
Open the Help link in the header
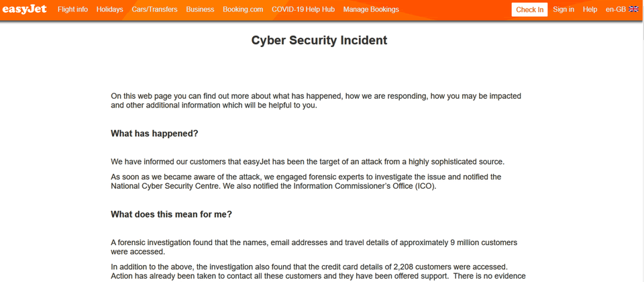(590, 9)
